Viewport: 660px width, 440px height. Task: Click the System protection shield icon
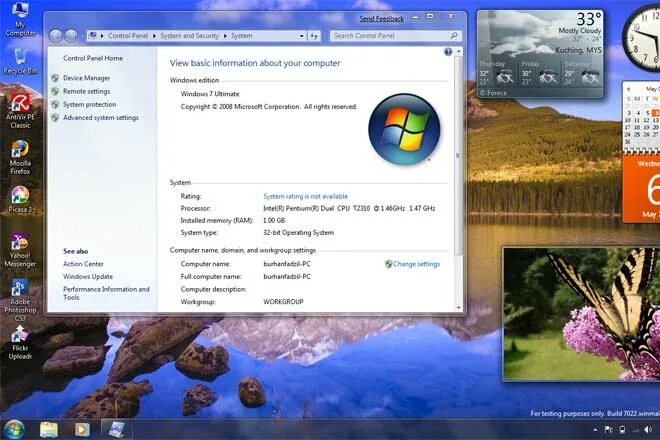click(55, 104)
